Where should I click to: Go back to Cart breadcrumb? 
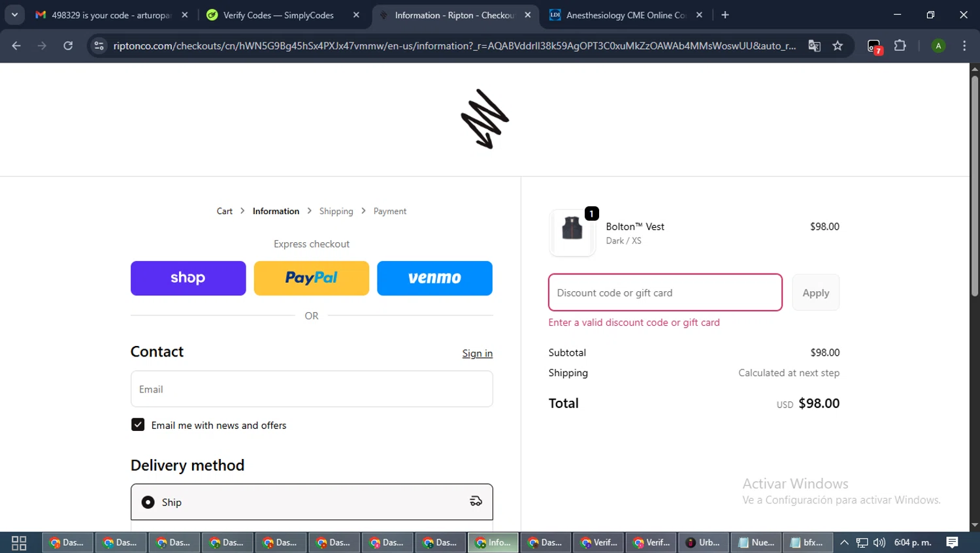pos(225,211)
